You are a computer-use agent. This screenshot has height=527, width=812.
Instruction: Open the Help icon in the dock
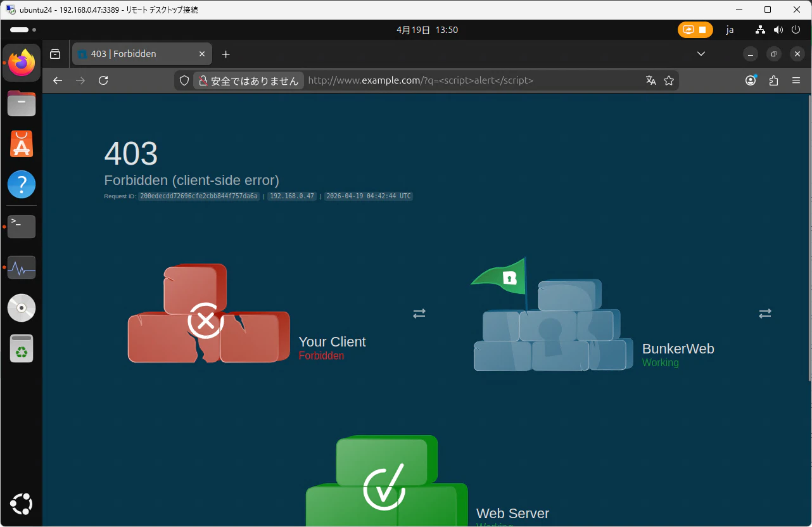(x=22, y=185)
